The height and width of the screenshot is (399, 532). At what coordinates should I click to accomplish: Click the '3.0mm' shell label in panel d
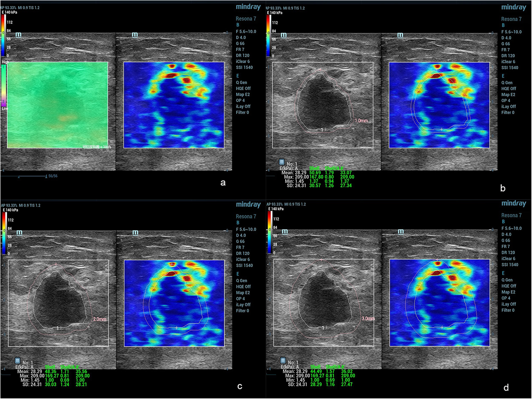[x=368, y=318]
